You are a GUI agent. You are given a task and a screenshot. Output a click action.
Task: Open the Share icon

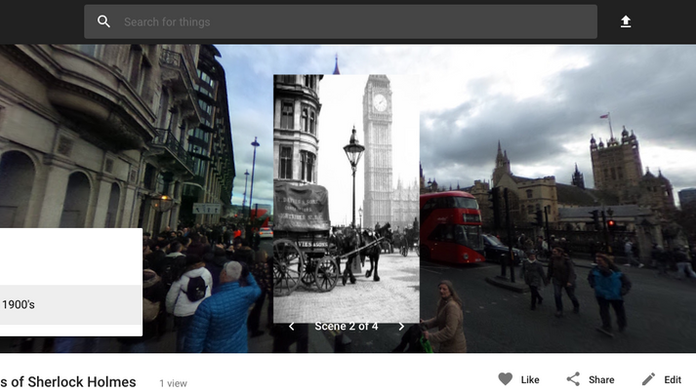point(573,379)
